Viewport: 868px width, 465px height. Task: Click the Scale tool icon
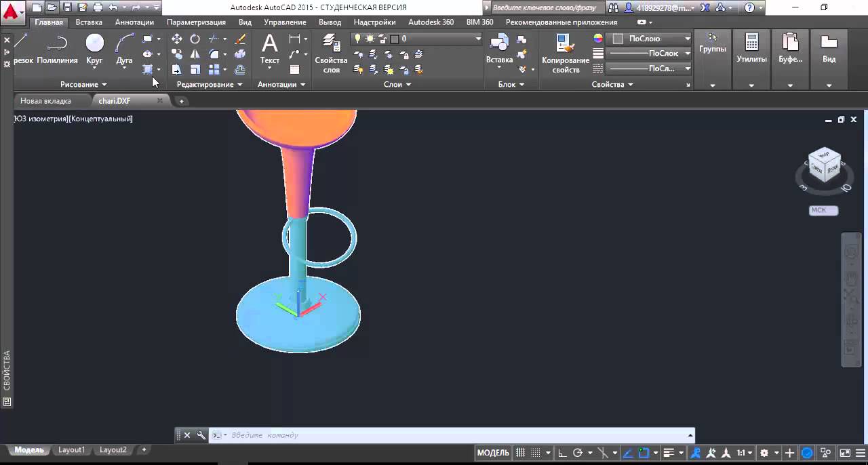pos(195,69)
